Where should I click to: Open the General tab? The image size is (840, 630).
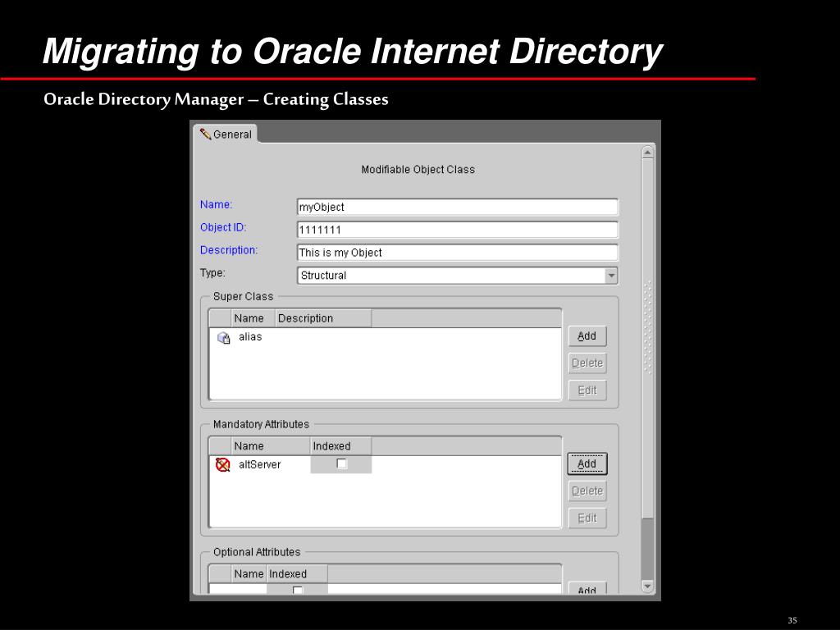coord(226,134)
